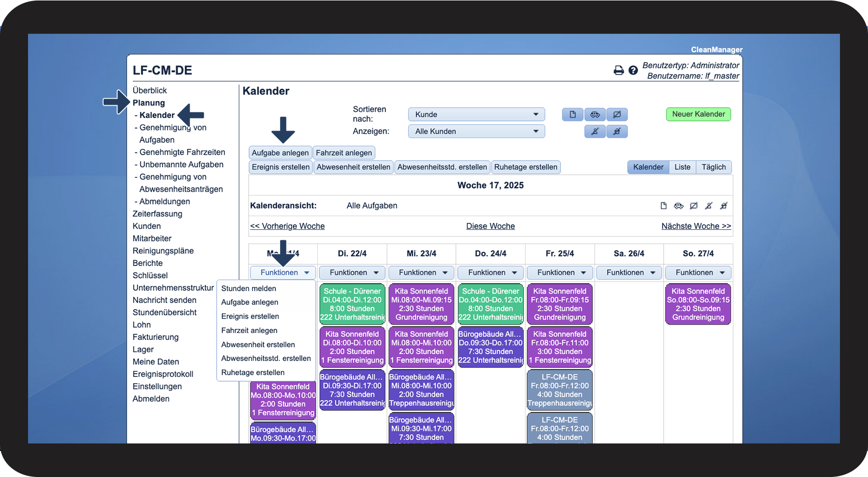Open the Sortieren nach Kunde dropdown

476,114
